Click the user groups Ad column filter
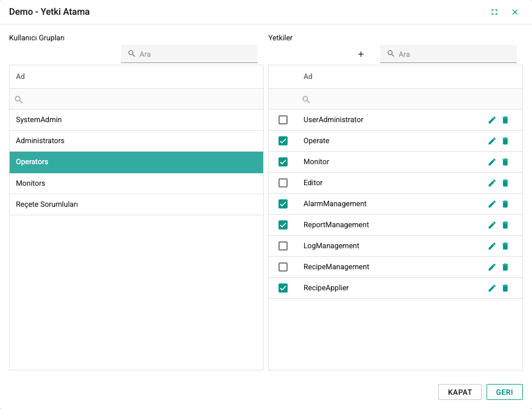 tap(136, 99)
